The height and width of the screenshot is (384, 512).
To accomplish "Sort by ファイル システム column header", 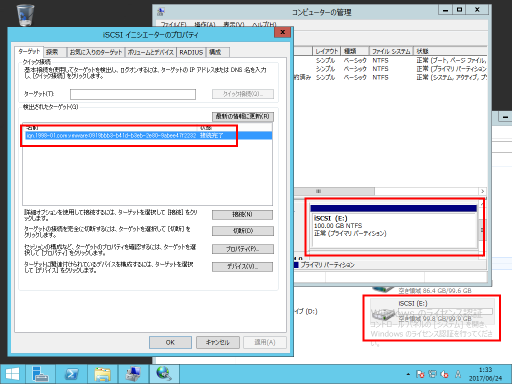I will (x=391, y=51).
